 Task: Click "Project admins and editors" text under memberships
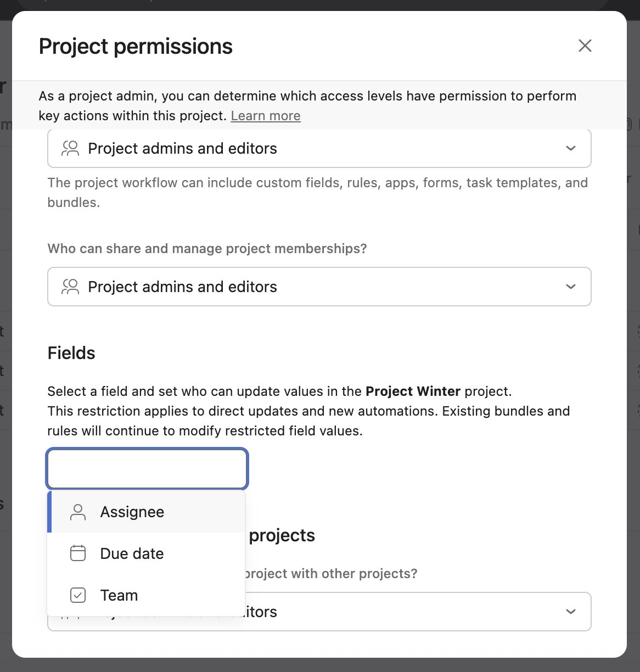point(182,287)
